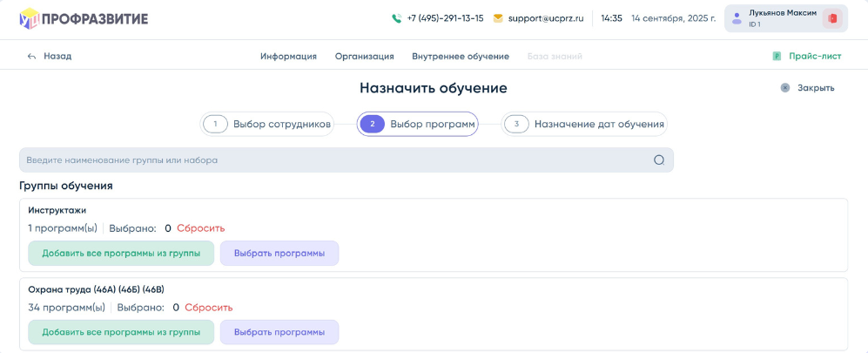
Task: Click the green phone icon
Action: (x=397, y=18)
